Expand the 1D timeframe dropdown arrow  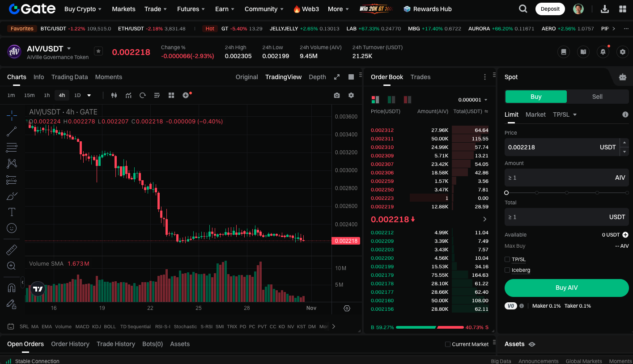coord(89,95)
